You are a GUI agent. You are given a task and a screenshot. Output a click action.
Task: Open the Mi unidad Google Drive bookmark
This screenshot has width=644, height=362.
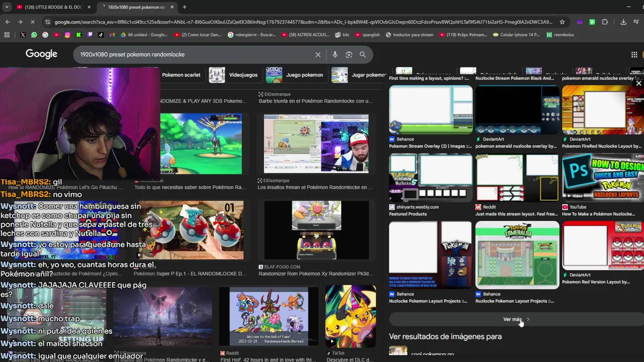144,35
